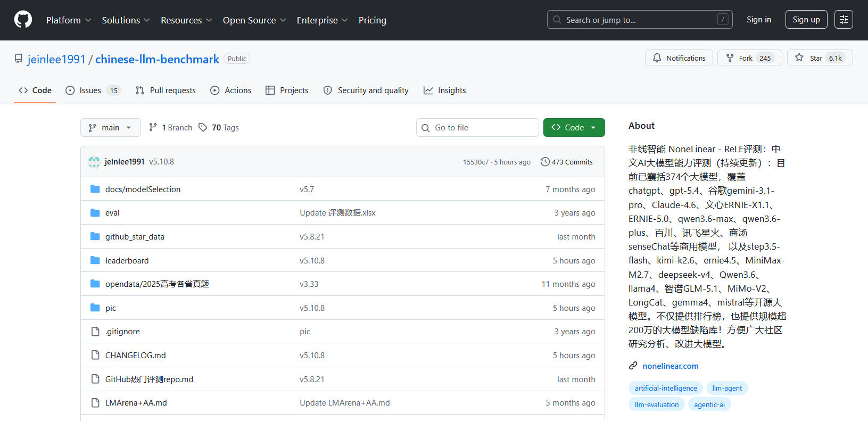Open the appearance settings icon button
This screenshot has width=868, height=421.
tap(844, 20)
